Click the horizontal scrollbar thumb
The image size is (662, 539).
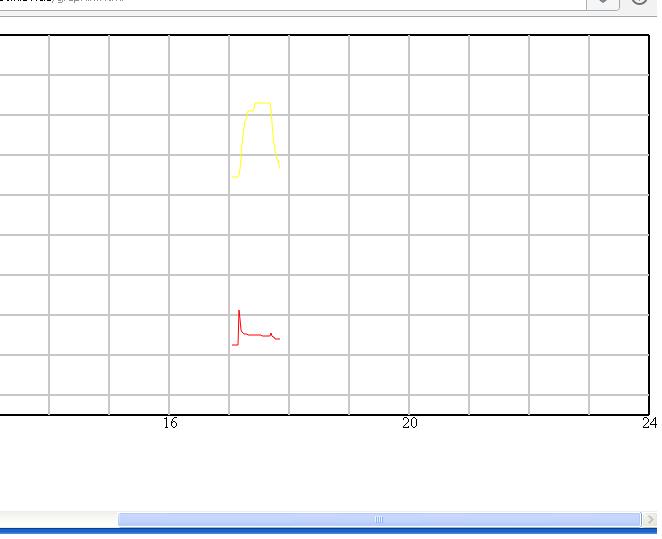pyautogui.click(x=379, y=520)
